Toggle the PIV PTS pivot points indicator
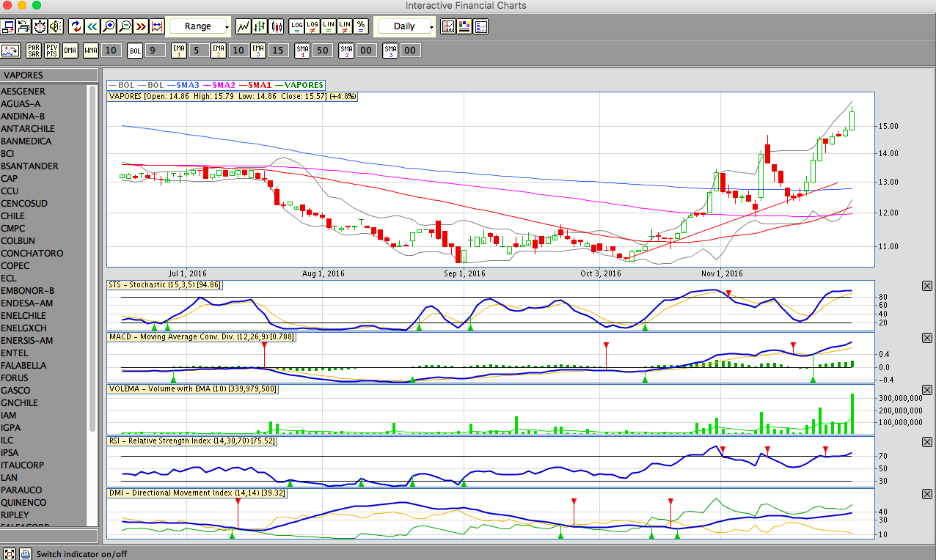 coord(51,51)
